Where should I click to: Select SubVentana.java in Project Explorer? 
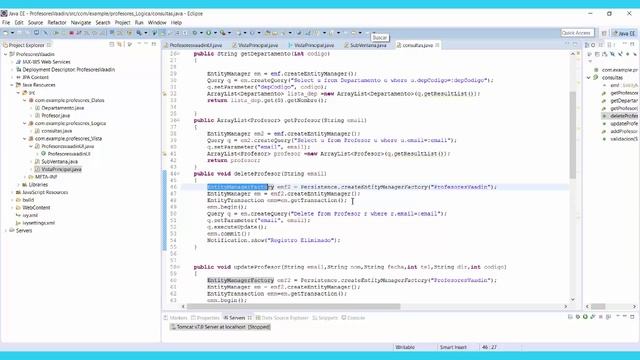(56, 162)
